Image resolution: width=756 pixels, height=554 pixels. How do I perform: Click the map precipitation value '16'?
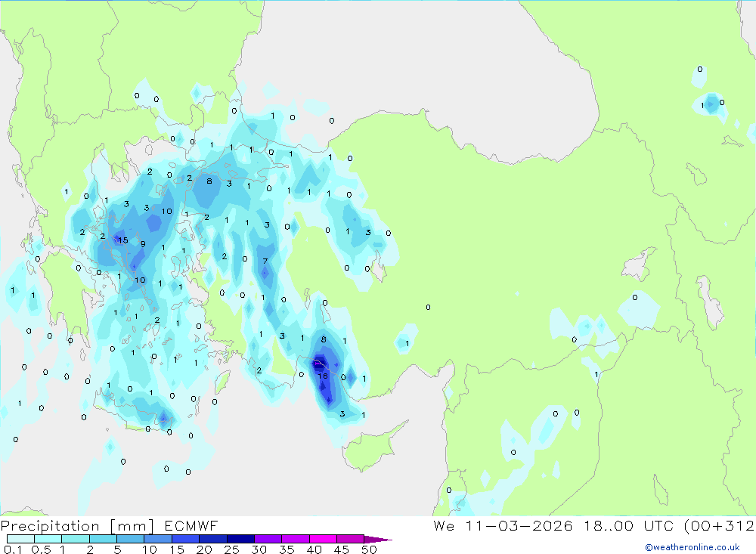coord(323,376)
